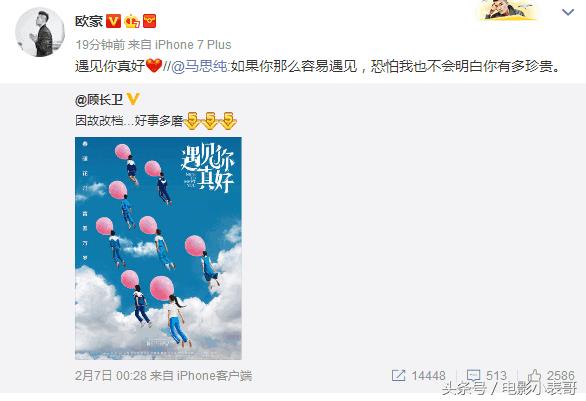Click the 来自 iPhone 7 Plus source link

click(x=179, y=45)
